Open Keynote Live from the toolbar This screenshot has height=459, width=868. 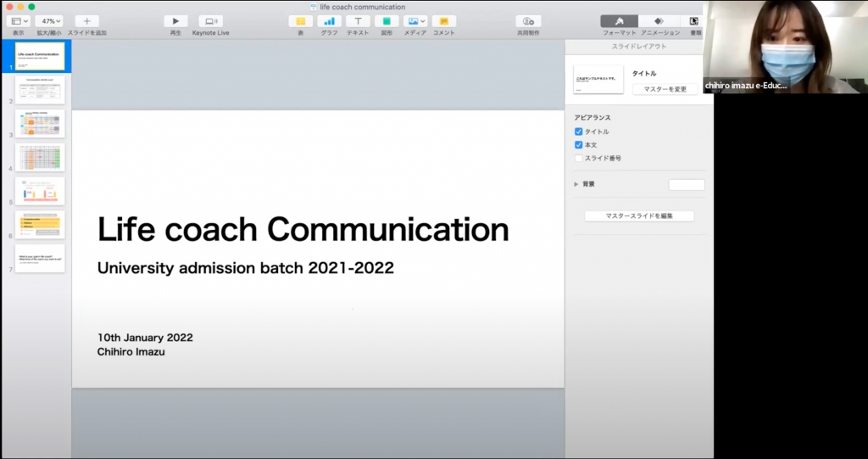pos(211,21)
